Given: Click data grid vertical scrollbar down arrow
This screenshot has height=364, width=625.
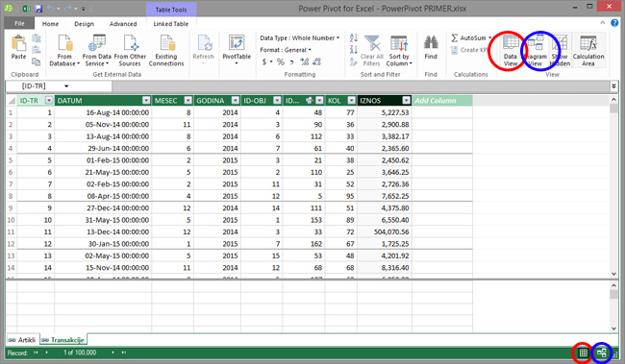Looking at the screenshot, I should coord(613,274).
